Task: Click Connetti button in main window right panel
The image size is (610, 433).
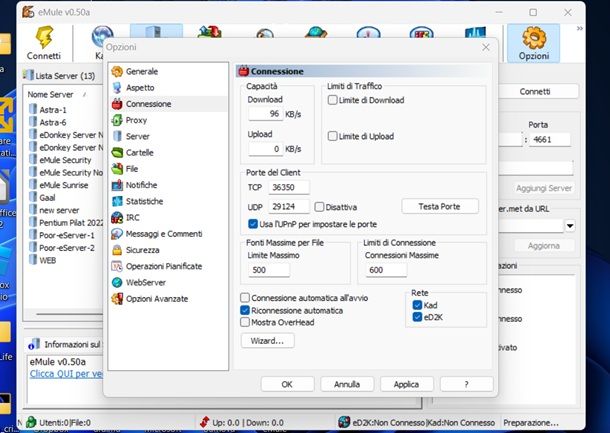Action: 535,92
